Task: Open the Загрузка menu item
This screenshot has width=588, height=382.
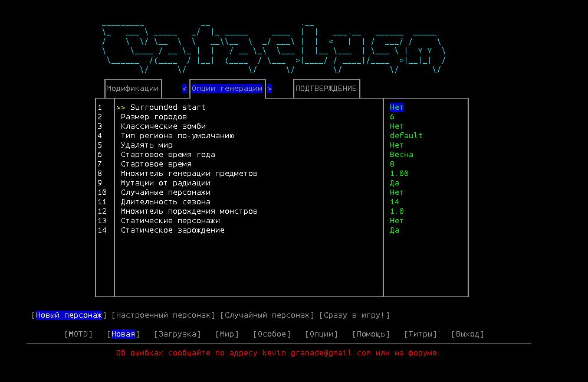Action: point(178,334)
